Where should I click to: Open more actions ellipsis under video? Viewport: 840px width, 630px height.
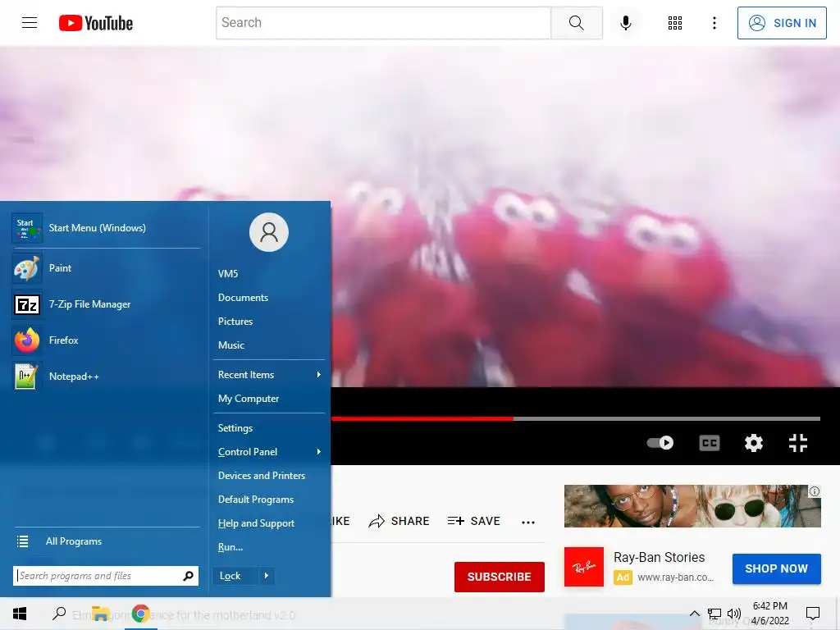(528, 523)
